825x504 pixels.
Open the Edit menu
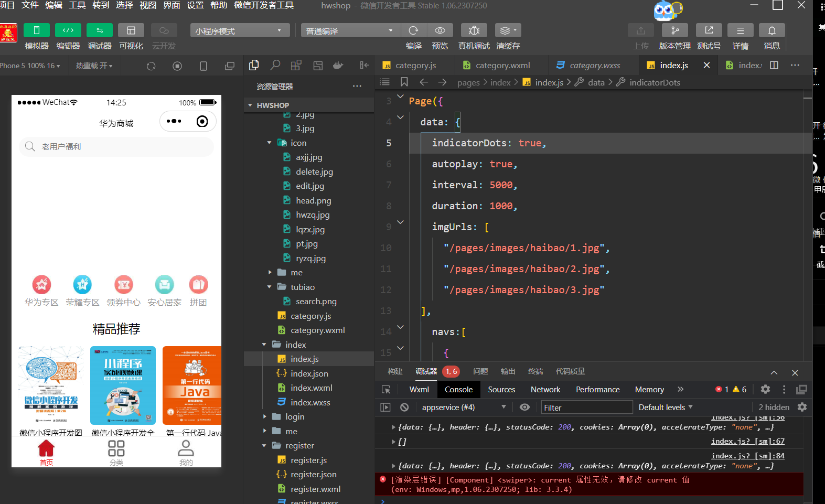coord(53,5)
